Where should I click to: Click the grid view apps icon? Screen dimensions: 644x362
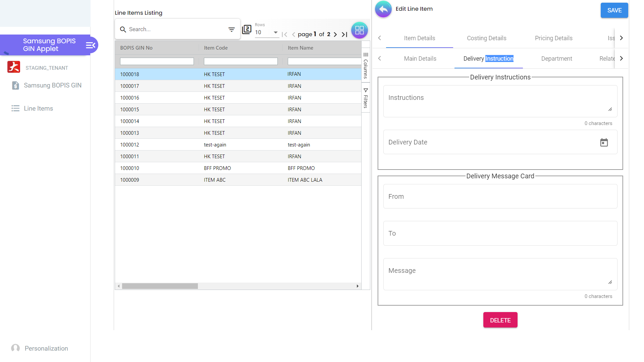[359, 30]
